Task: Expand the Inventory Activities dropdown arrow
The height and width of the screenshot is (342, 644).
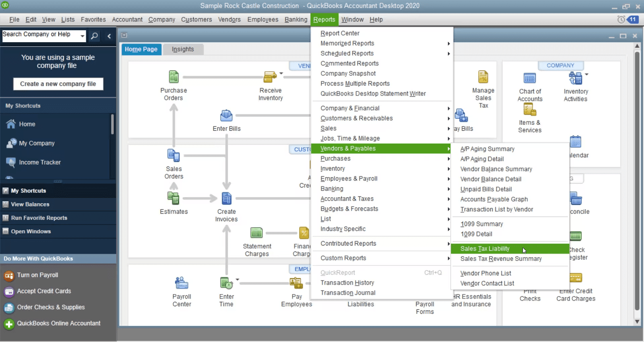Action: (586, 74)
